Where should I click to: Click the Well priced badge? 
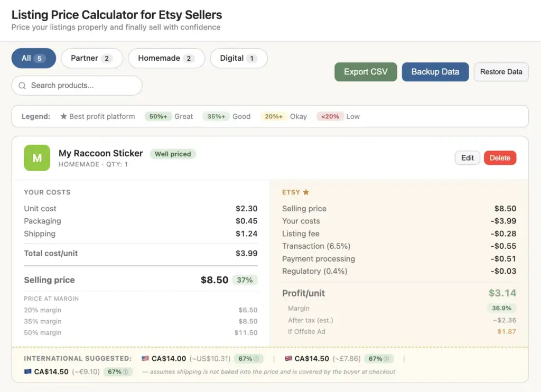tap(173, 154)
